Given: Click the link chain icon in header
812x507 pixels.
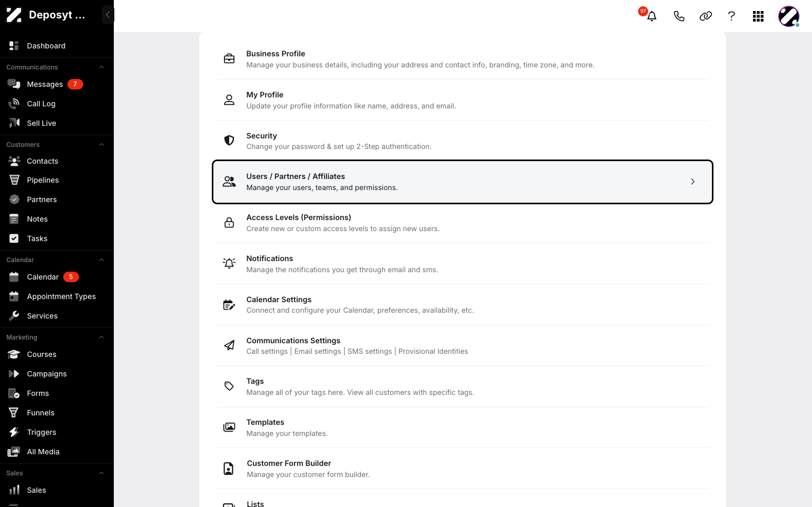Looking at the screenshot, I should tap(706, 16).
